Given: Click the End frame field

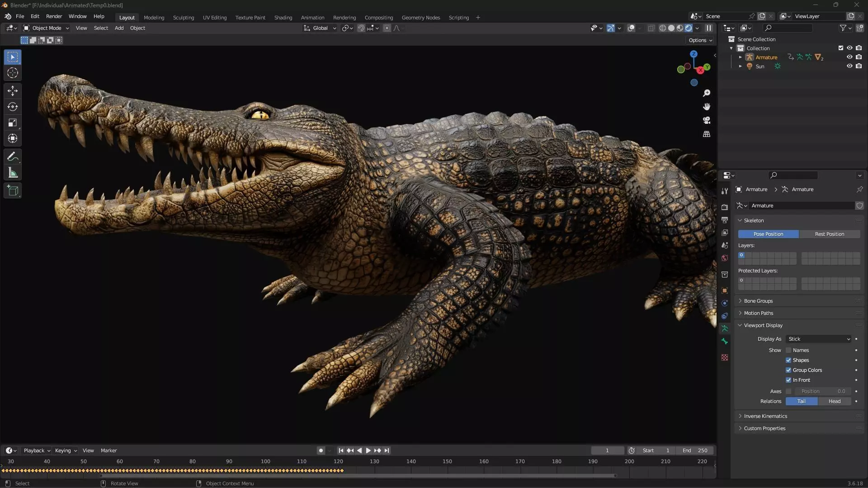Looking at the screenshot, I should pyautogui.click(x=695, y=450).
